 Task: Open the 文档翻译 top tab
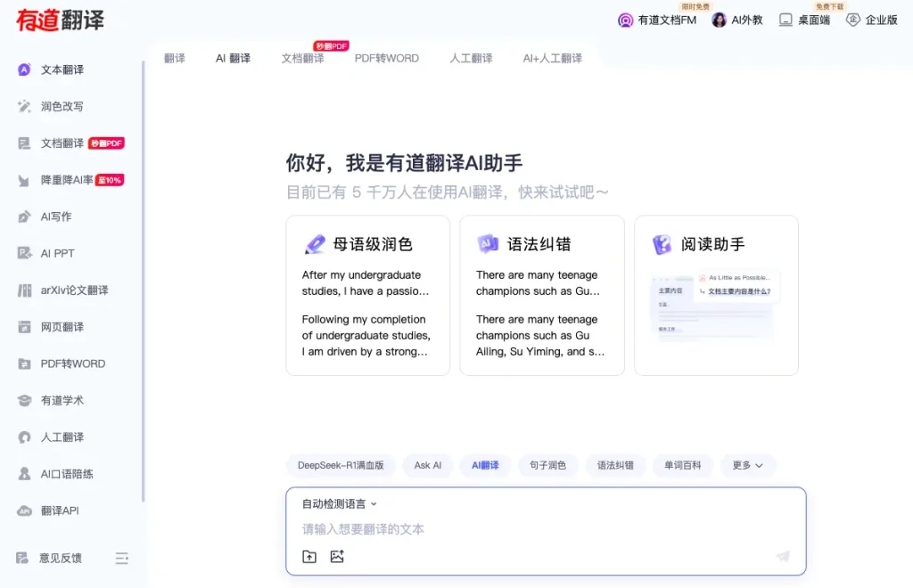coord(302,58)
